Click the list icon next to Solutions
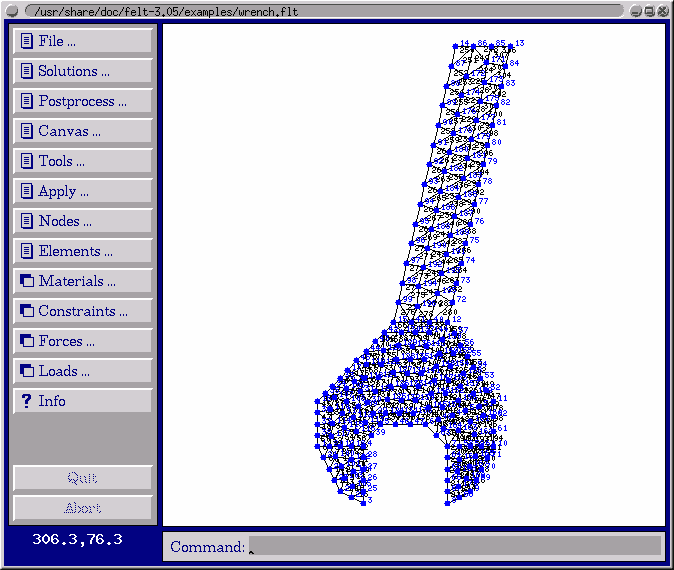The width and height of the screenshot is (674, 570). (26, 71)
